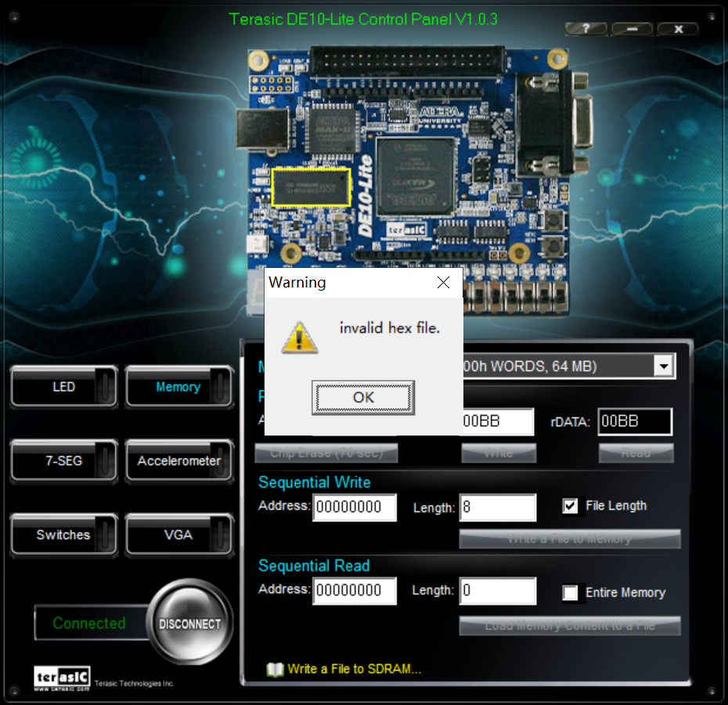Open the LED control tab
The image size is (728, 705).
tap(64, 387)
